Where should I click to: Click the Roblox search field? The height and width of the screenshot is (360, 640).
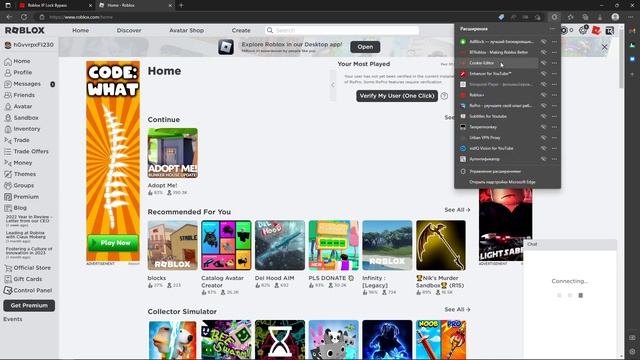pos(342,30)
